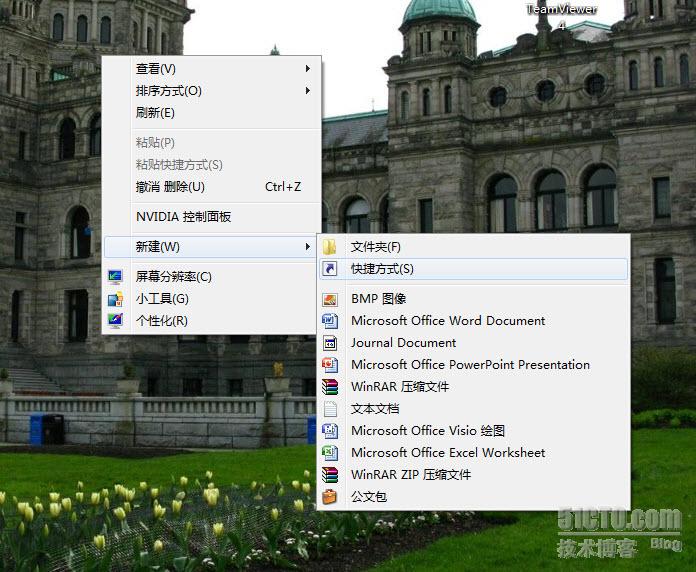
Task: Create a Microsoft Office PowerPoint Presentation
Action: click(474, 364)
